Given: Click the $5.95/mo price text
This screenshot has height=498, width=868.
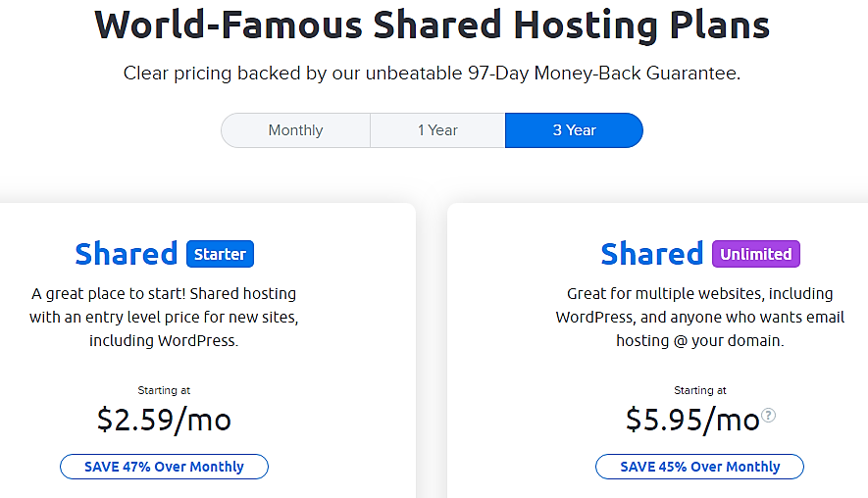Looking at the screenshot, I should (x=692, y=420).
